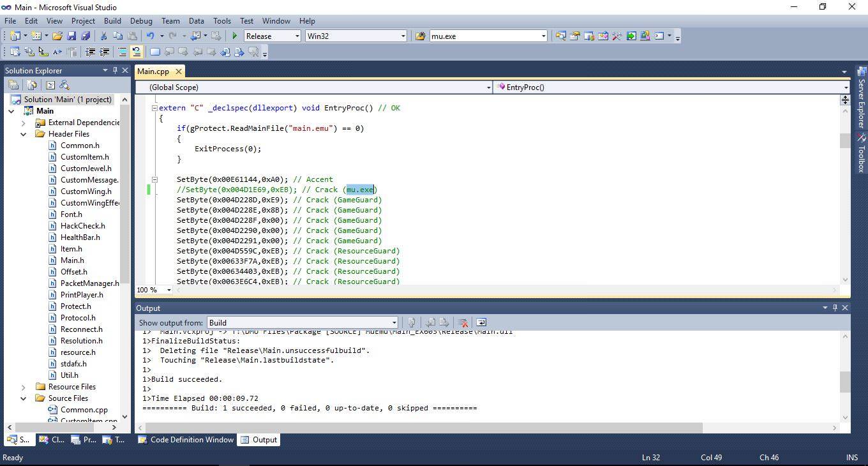Viewport: 868px width, 466px height.
Task: Open the File menu
Action: [x=10, y=21]
